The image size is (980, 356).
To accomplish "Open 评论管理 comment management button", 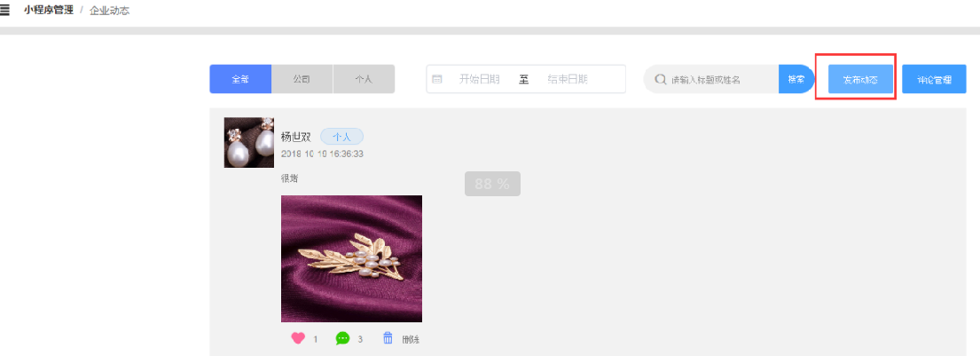I will point(935,80).
